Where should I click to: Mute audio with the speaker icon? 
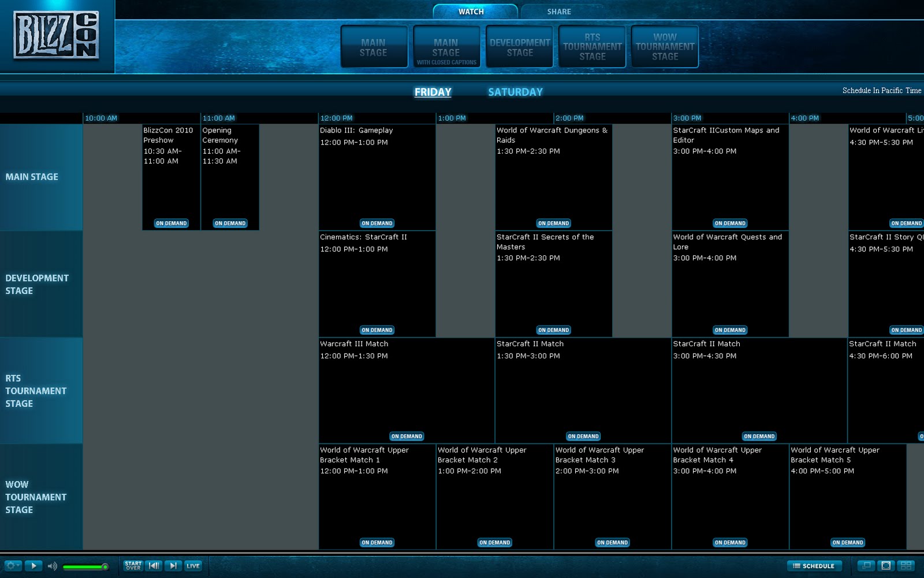pyautogui.click(x=52, y=566)
